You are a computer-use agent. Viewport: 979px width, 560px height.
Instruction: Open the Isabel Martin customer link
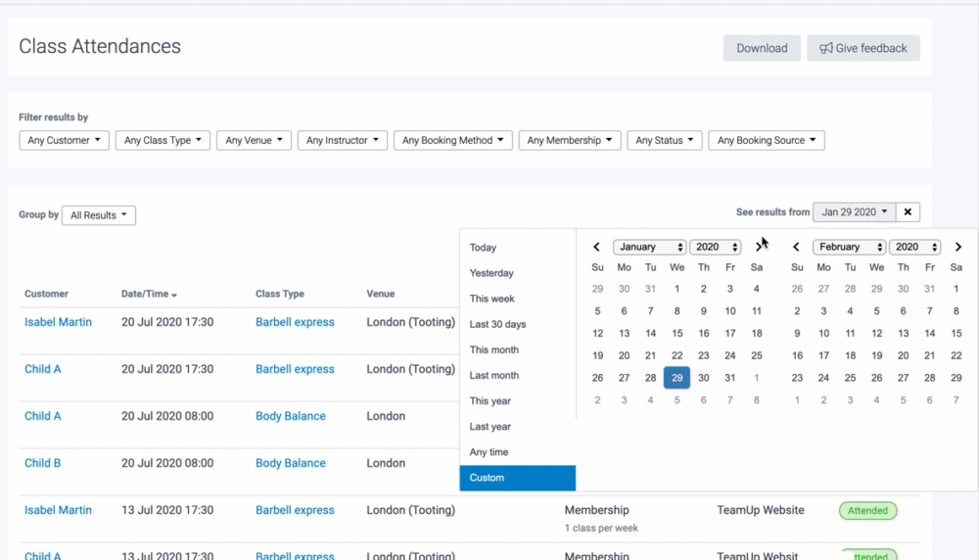click(x=58, y=322)
